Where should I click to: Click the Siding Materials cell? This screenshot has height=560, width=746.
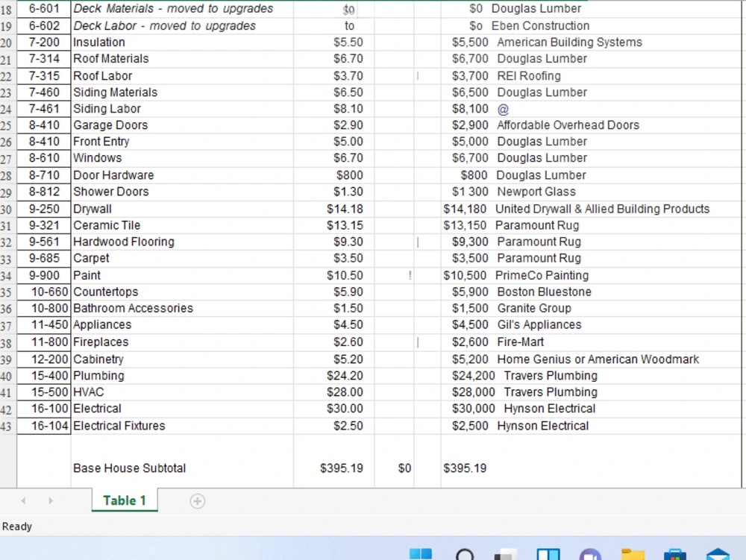182,92
